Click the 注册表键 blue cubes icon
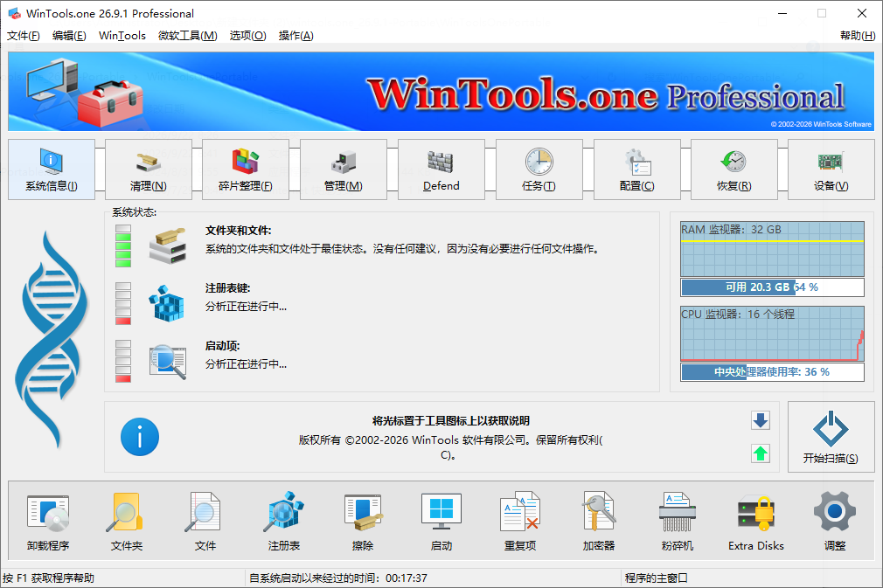 pos(167,304)
